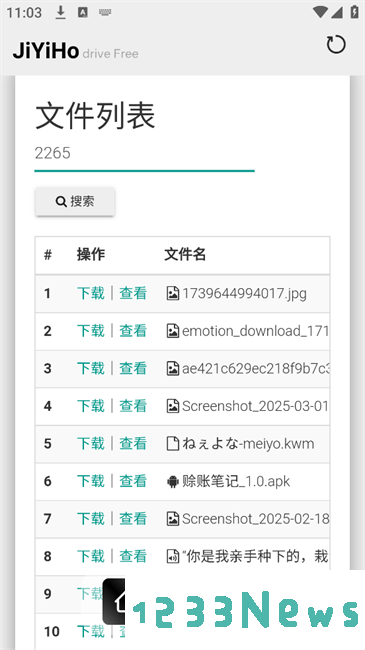Screen dimensions: 365x650
Task: Click image icon beside Screenshot_2025-03-01
Action: (173, 406)
